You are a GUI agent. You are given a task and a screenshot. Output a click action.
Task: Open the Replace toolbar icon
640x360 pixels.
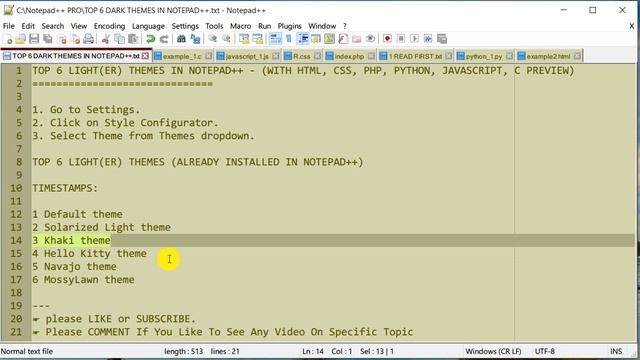click(196, 39)
